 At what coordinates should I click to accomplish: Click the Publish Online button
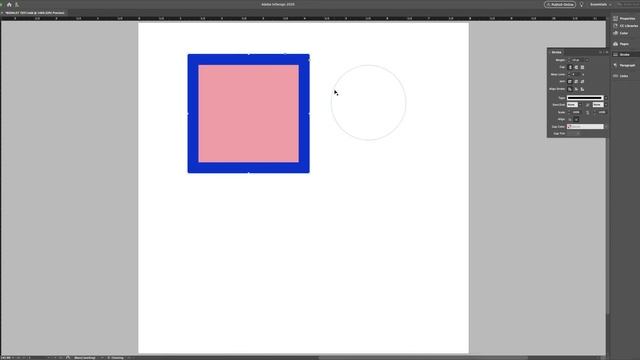pyautogui.click(x=560, y=4)
